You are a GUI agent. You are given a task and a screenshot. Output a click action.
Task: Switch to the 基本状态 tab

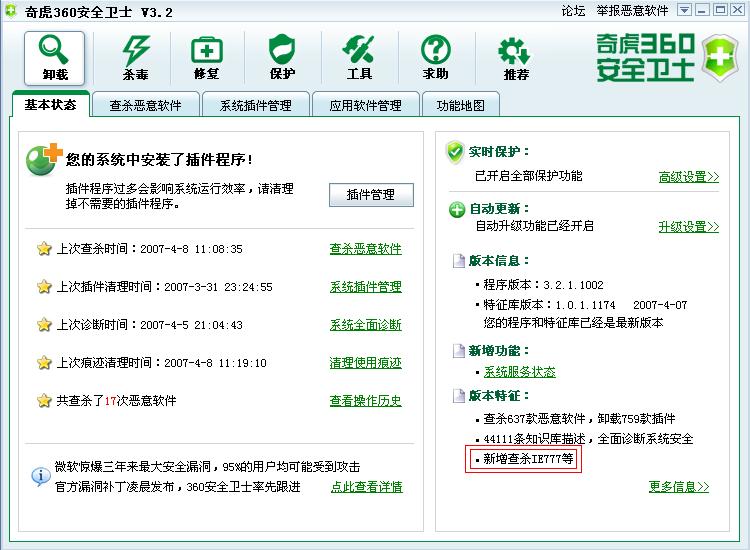[50, 104]
